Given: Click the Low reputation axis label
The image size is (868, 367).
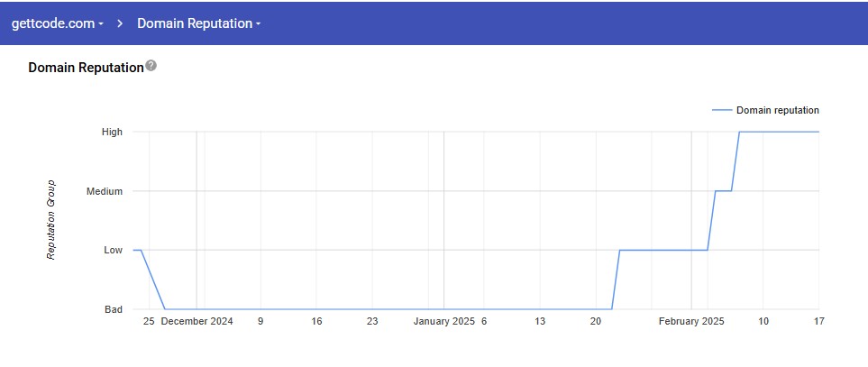Looking at the screenshot, I should 113,250.
